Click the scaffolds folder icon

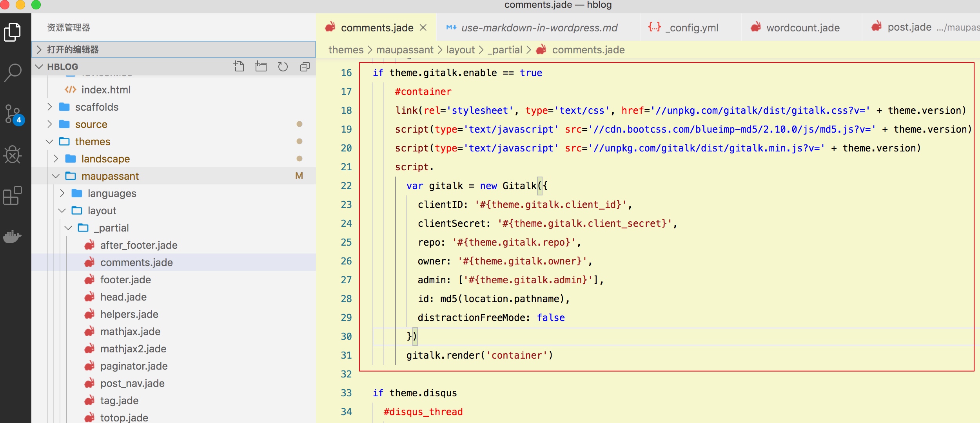64,107
